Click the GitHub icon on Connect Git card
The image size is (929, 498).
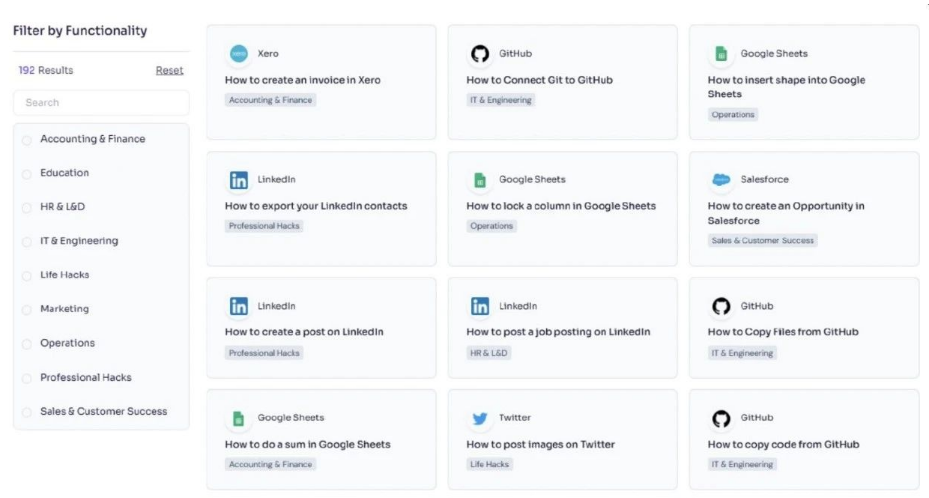(480, 54)
